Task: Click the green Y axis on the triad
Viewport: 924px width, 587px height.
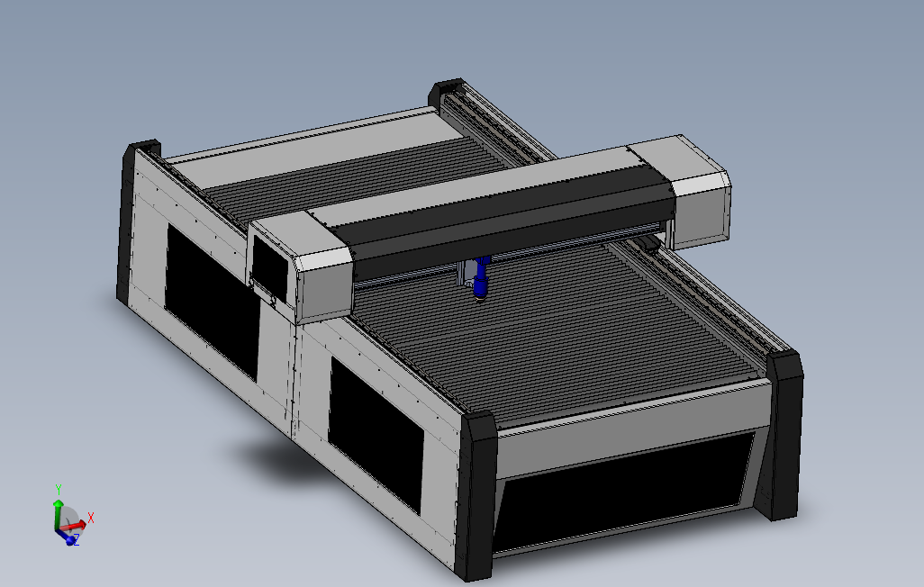Action: 58,514
